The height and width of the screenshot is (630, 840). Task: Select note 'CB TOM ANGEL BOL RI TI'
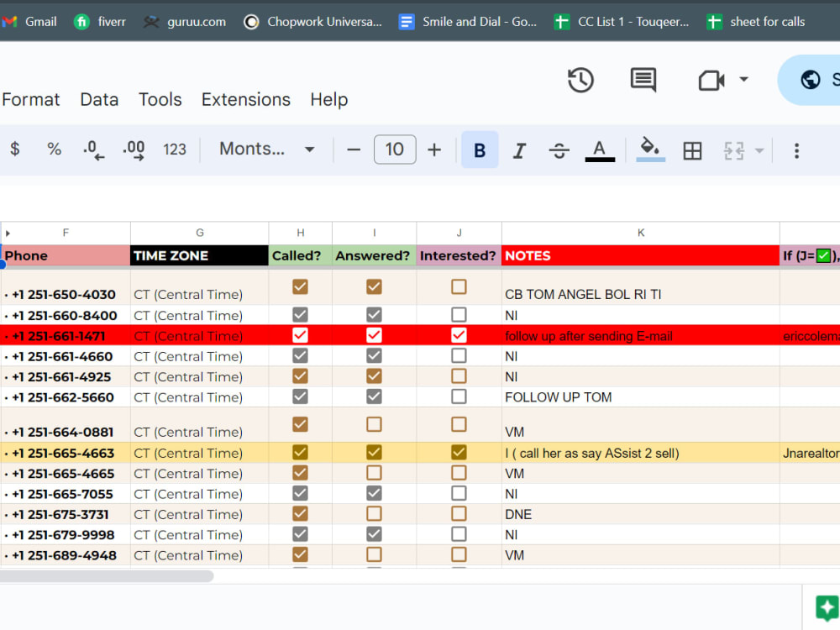tap(641, 287)
